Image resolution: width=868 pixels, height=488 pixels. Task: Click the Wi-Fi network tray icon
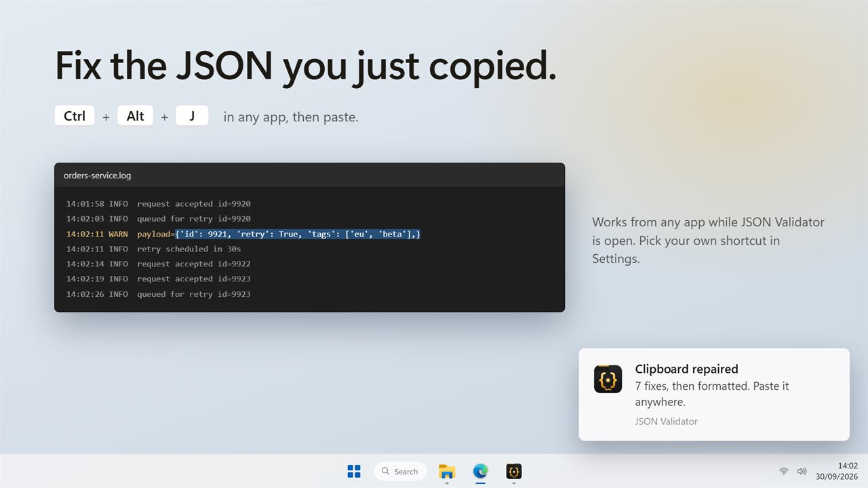pyautogui.click(x=784, y=471)
